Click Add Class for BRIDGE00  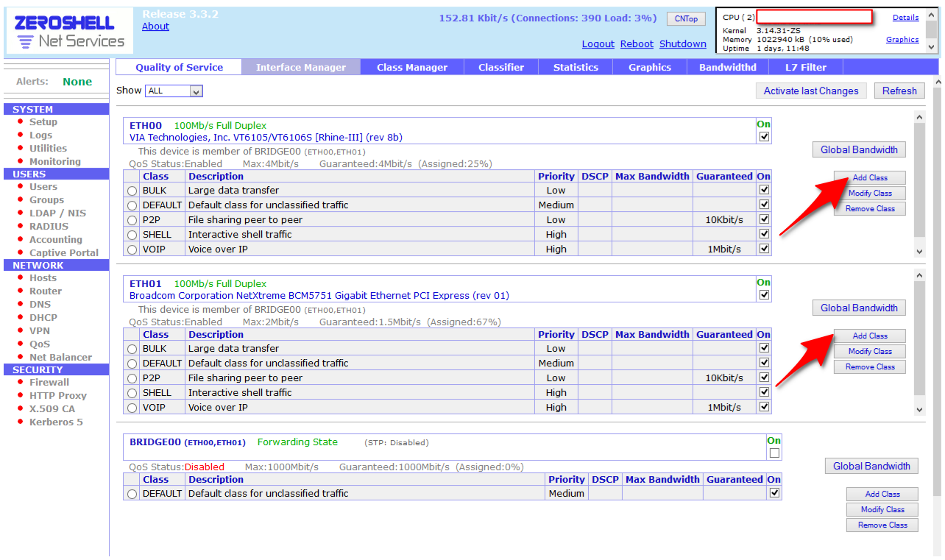pos(882,495)
